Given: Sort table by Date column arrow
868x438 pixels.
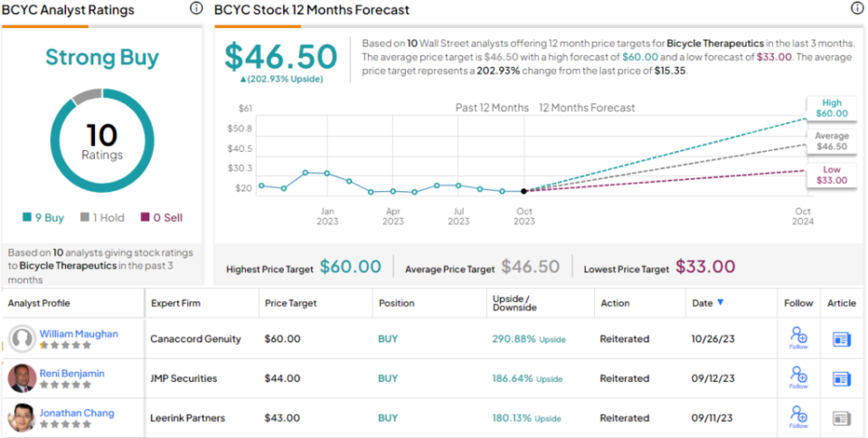Looking at the screenshot, I should (x=720, y=303).
